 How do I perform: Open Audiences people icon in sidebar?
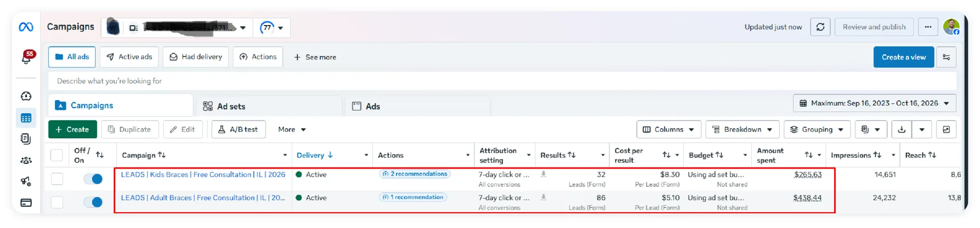(26, 160)
